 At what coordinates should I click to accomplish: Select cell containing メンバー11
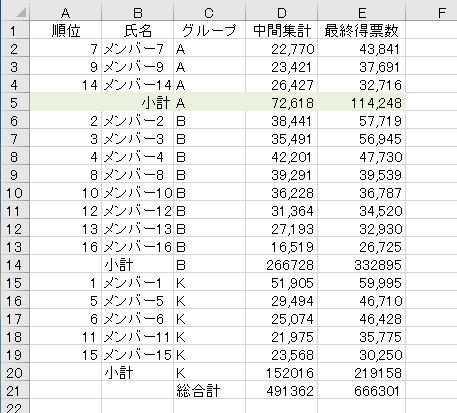(137, 337)
